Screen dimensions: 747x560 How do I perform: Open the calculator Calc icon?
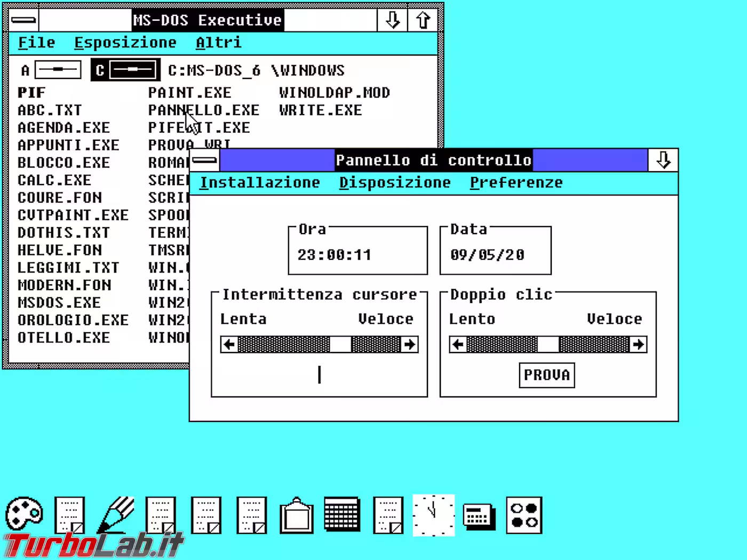pyautogui.click(x=479, y=515)
